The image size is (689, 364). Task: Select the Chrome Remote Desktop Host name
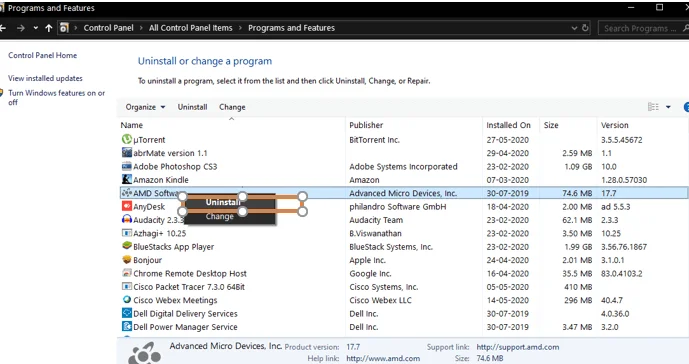pyautogui.click(x=190, y=273)
